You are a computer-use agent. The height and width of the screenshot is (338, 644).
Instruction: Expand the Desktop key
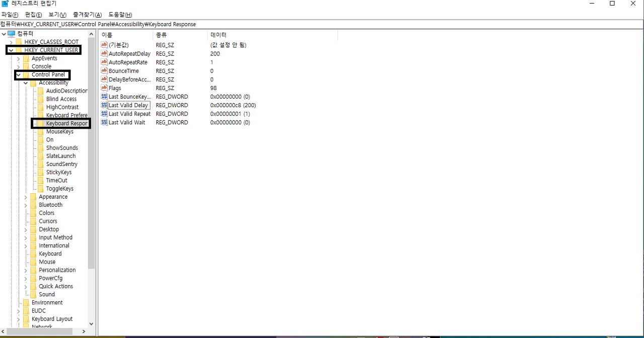pos(26,229)
